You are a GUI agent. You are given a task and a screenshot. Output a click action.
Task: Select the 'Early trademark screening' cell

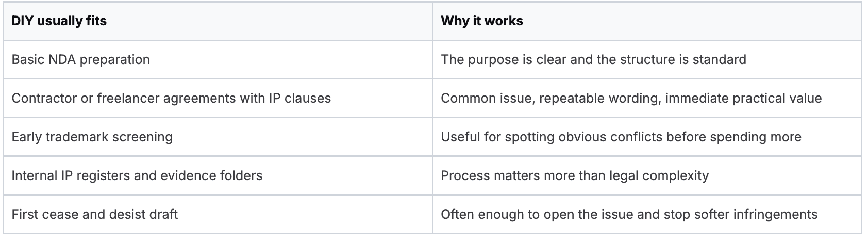point(218,137)
